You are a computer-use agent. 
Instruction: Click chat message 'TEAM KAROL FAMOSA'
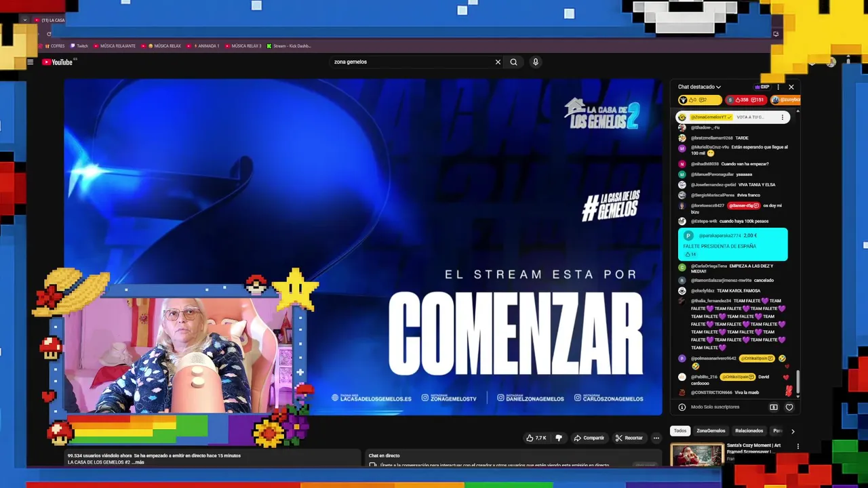738,291
